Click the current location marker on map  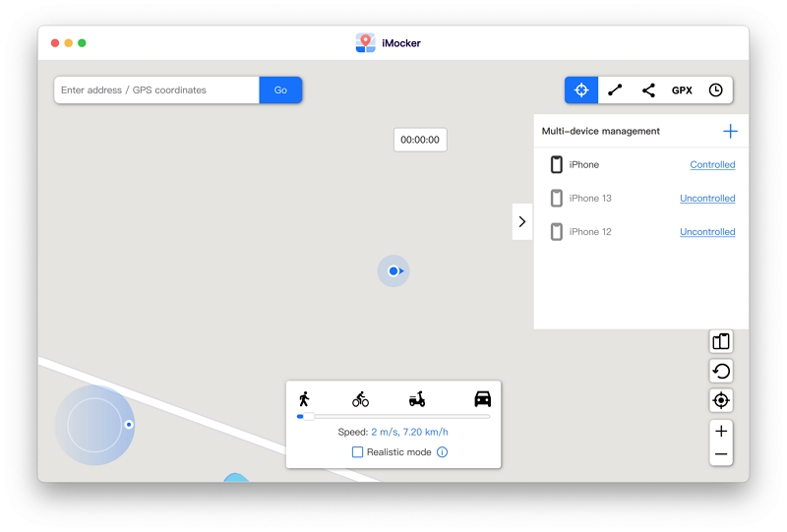click(393, 271)
